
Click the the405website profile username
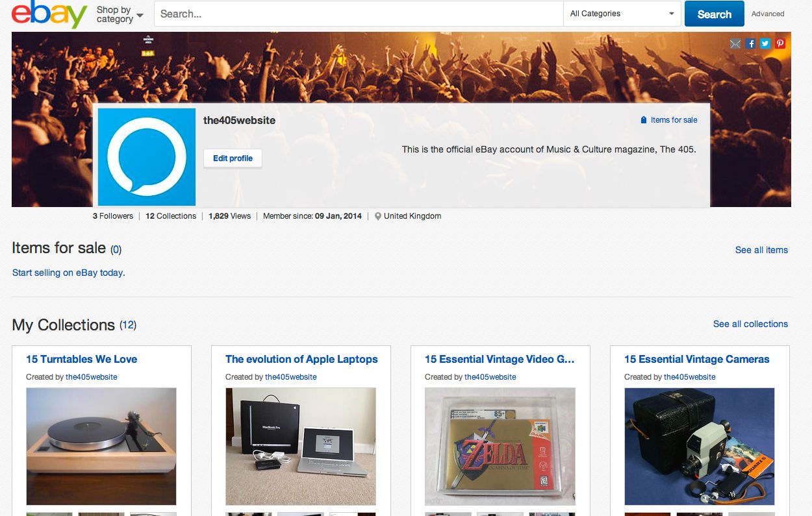[239, 120]
